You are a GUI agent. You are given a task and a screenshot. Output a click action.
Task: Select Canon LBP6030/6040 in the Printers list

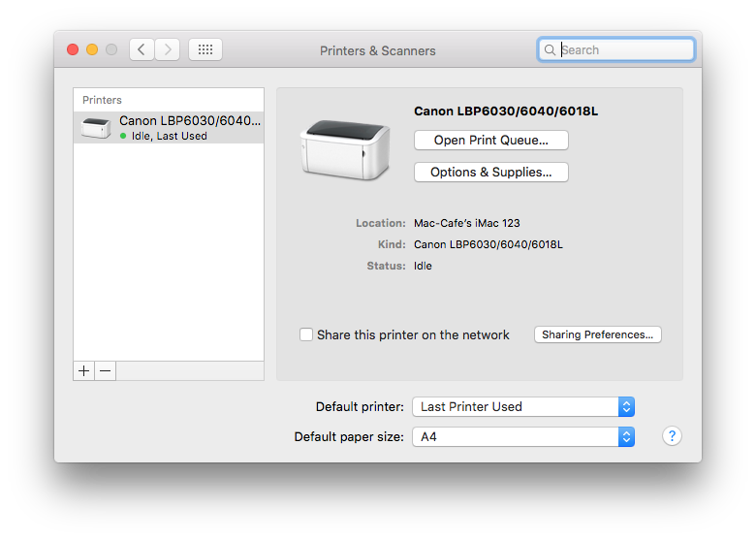(169, 128)
